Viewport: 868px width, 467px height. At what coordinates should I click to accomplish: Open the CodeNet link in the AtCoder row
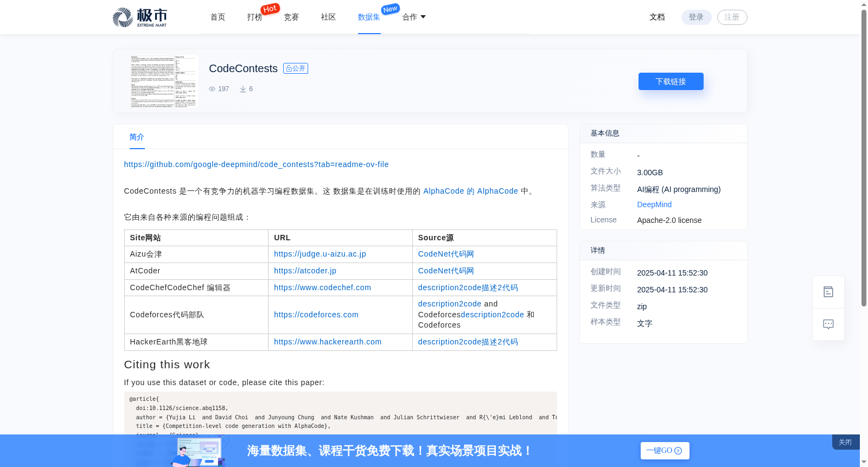click(446, 271)
